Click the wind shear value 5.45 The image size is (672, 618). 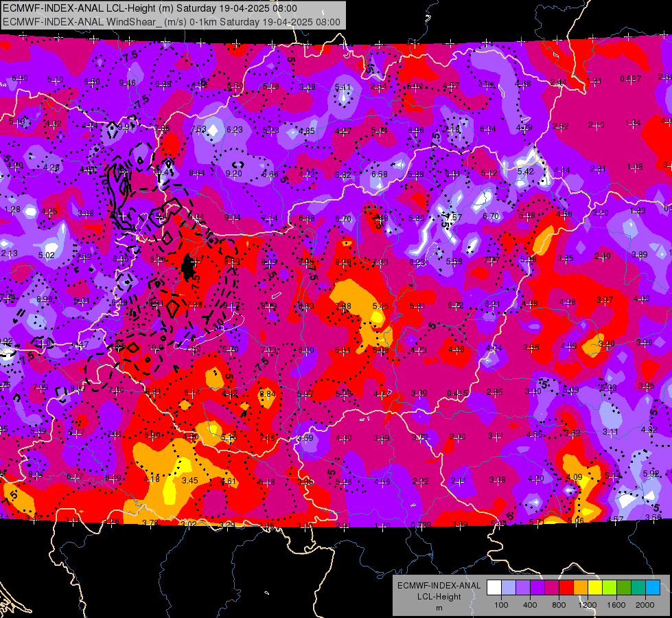tap(380, 306)
